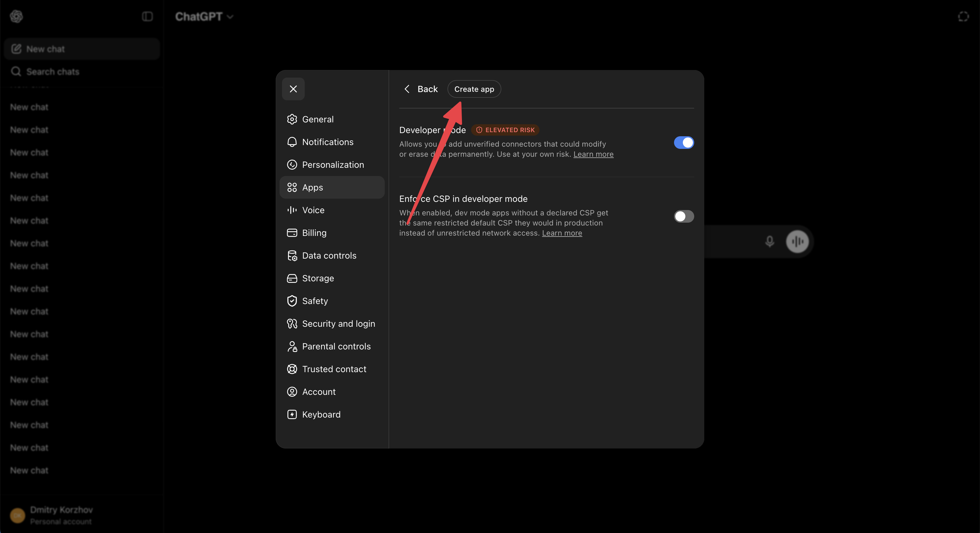Image resolution: width=980 pixels, height=533 pixels.
Task: Open the Storage settings tab
Action: tap(332, 278)
